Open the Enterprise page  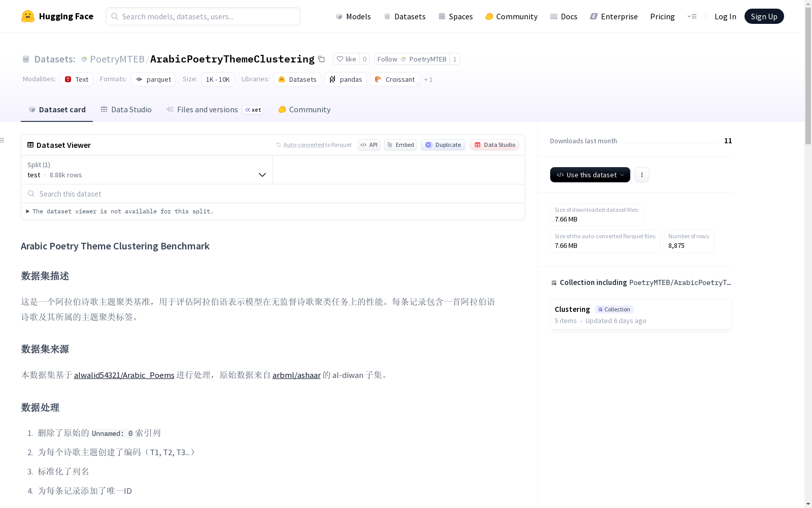coord(614,16)
